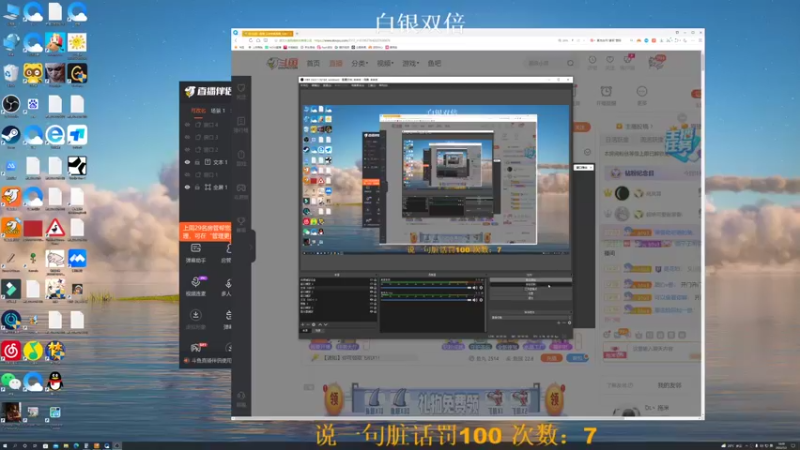Open the Recycle Bin desktop icon
Screen dimensions: 800x450
coord(11,73)
